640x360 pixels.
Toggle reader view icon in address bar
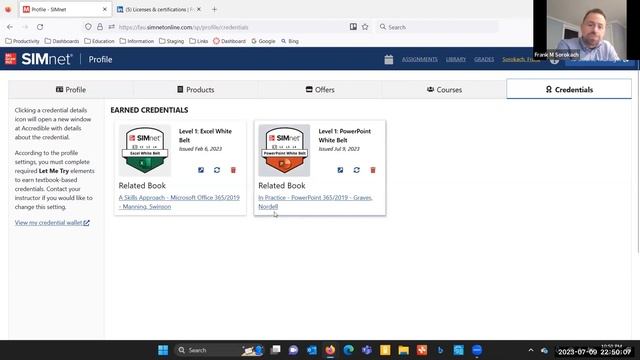click(x=353, y=27)
